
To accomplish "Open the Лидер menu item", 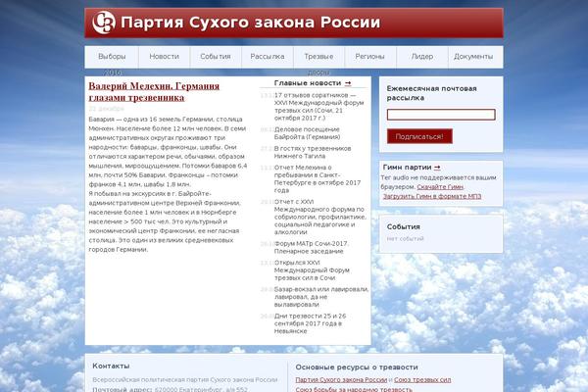I will [422, 57].
